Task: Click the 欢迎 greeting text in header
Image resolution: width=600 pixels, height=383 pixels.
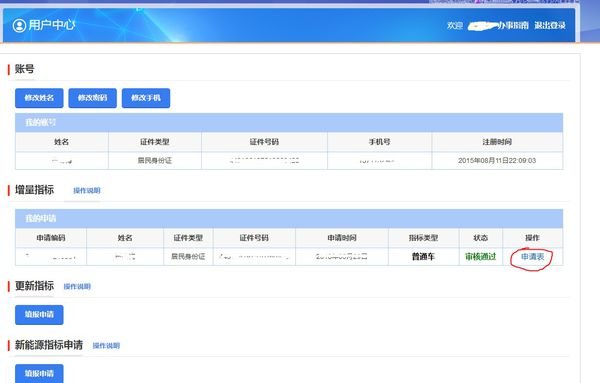Action: click(455, 26)
